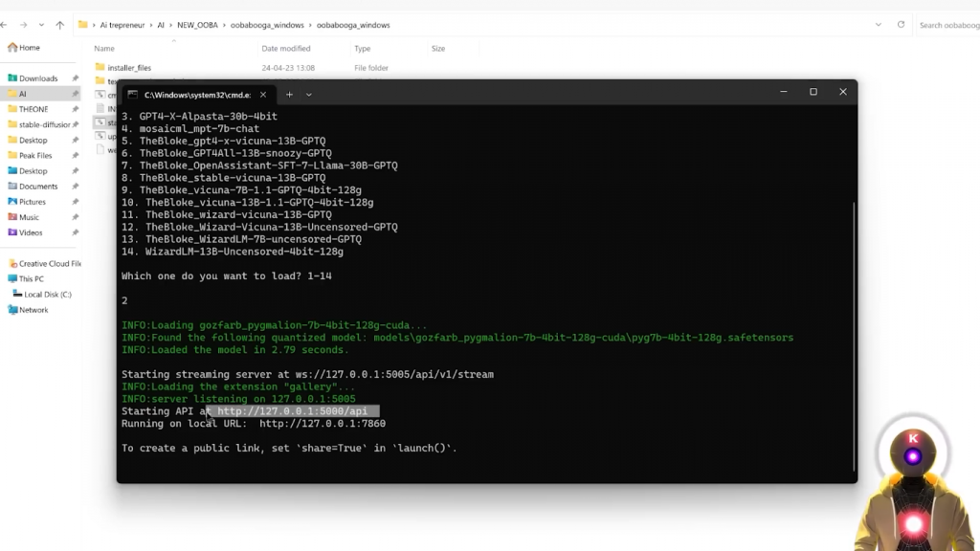The height and width of the screenshot is (551, 980).
Task: Click the http://127.0.0.1:7860 local URL
Action: pyautogui.click(x=323, y=424)
